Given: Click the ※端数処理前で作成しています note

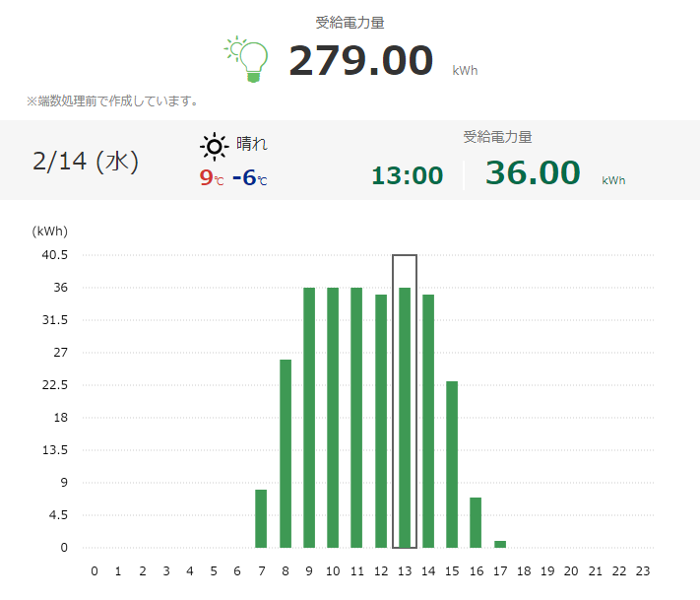Looking at the screenshot, I should pyautogui.click(x=112, y=100).
